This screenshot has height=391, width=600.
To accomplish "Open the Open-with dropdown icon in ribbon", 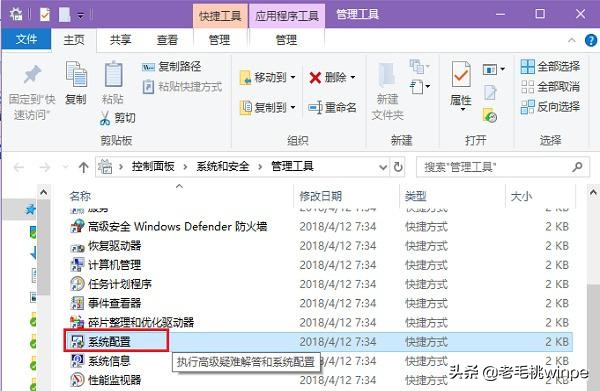I will point(494,69).
